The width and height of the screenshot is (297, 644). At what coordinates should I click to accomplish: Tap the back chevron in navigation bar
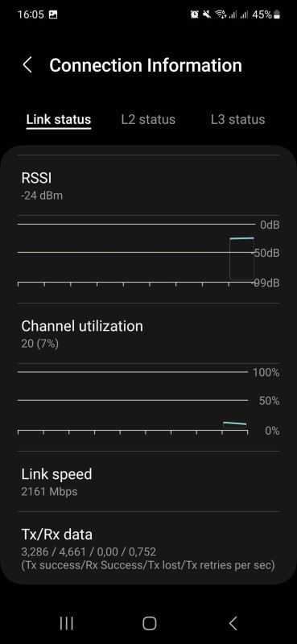click(233, 623)
